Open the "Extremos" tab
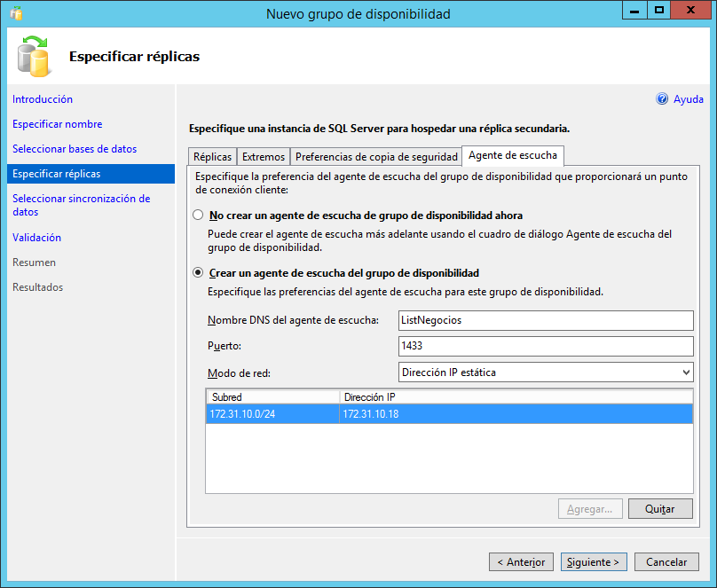 pyautogui.click(x=264, y=155)
